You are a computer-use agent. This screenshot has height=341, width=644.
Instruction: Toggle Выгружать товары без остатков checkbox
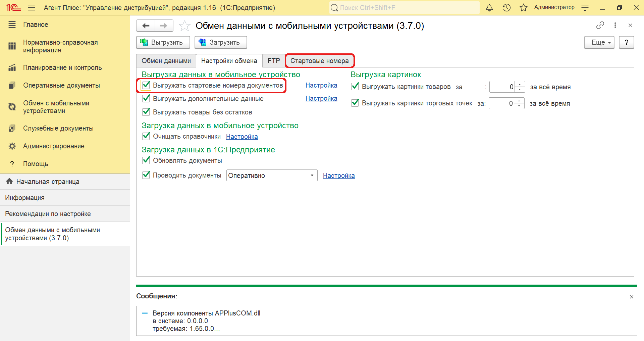(x=146, y=112)
